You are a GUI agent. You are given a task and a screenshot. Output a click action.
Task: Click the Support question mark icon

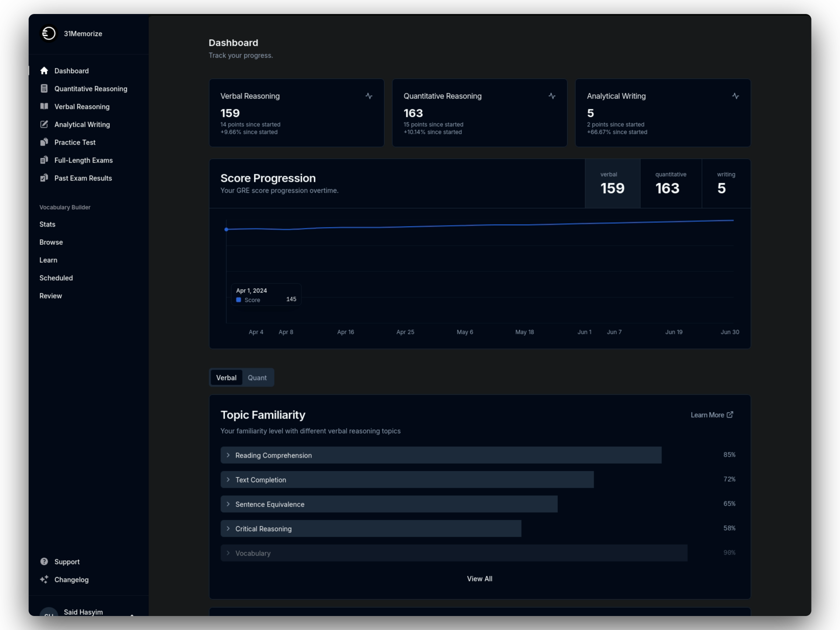tap(44, 561)
